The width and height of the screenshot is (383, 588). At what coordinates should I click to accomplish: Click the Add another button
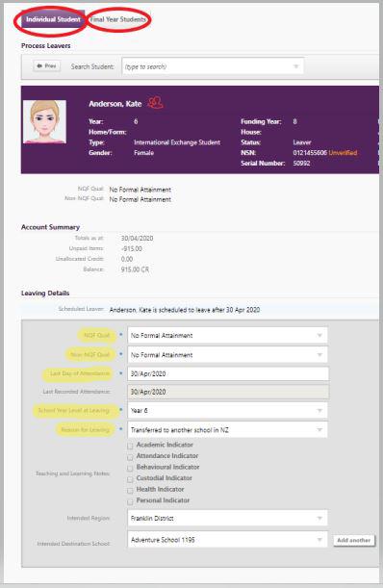click(x=354, y=540)
